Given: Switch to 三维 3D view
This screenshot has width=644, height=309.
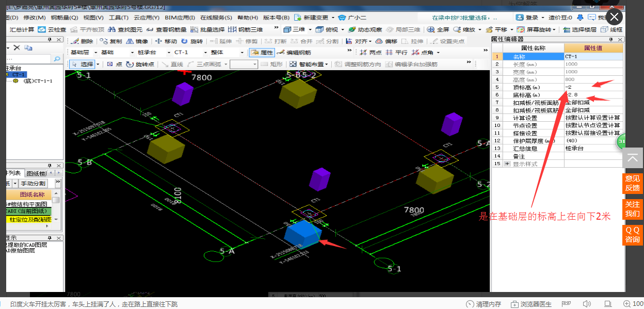Looking at the screenshot, I should pos(294,29).
